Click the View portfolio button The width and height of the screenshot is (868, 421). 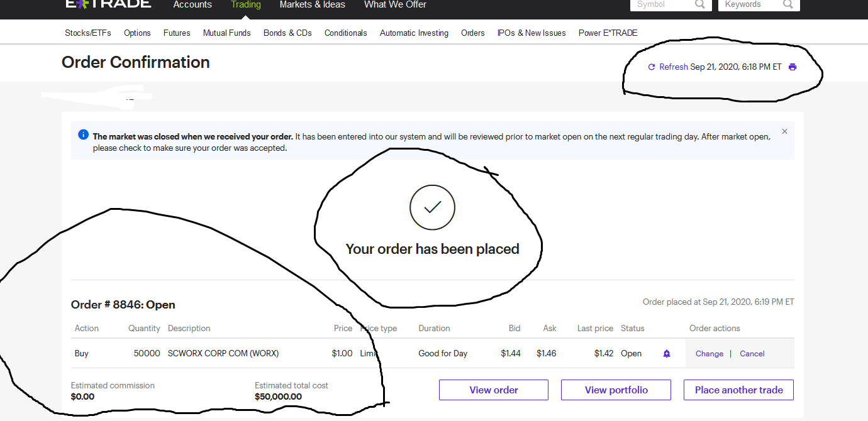click(616, 390)
